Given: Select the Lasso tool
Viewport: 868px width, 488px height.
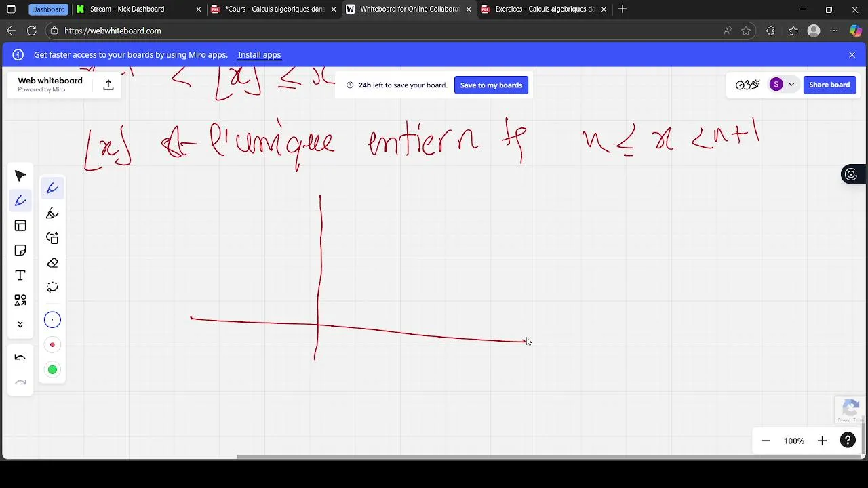Looking at the screenshot, I should [x=52, y=287].
